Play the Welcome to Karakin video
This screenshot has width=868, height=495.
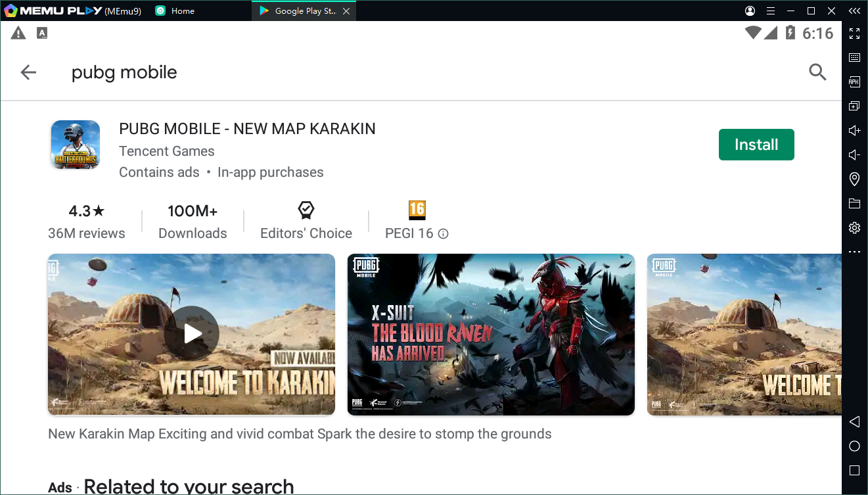191,334
